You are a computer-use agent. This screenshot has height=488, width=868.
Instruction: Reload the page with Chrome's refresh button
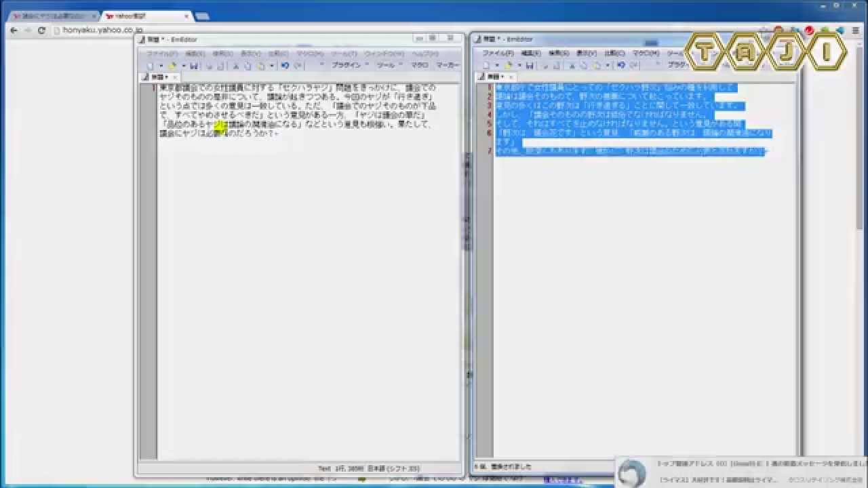pos(41,30)
